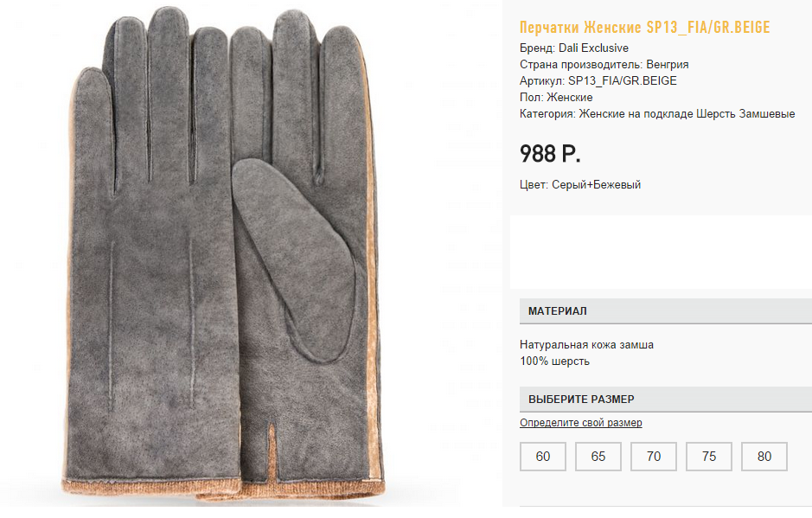This screenshot has width=812, height=518.
Task: Pick size 75
Action: 709,457
